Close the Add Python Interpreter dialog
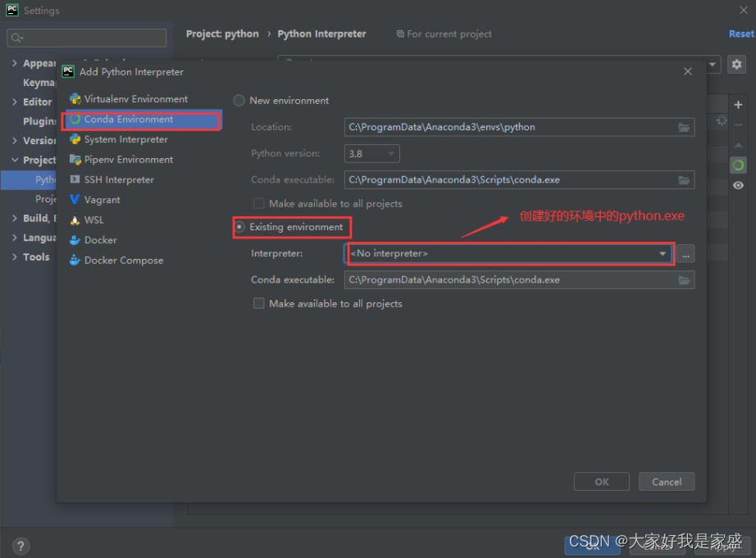 [688, 71]
